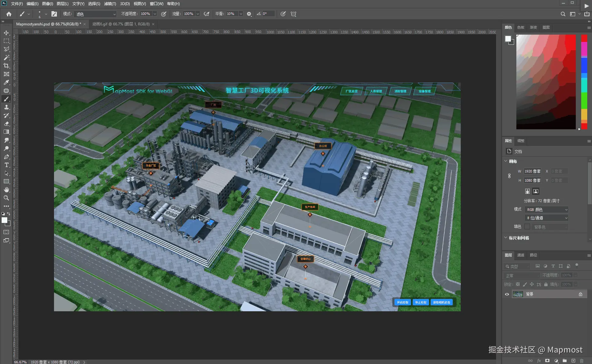
Task: Collapse the 画布 section
Action: pos(506,161)
